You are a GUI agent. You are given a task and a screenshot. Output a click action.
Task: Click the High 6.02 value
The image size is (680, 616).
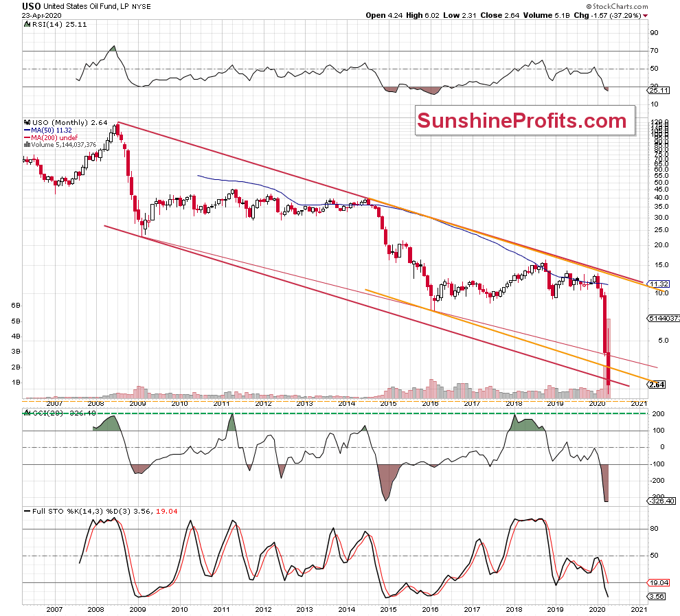(x=422, y=15)
